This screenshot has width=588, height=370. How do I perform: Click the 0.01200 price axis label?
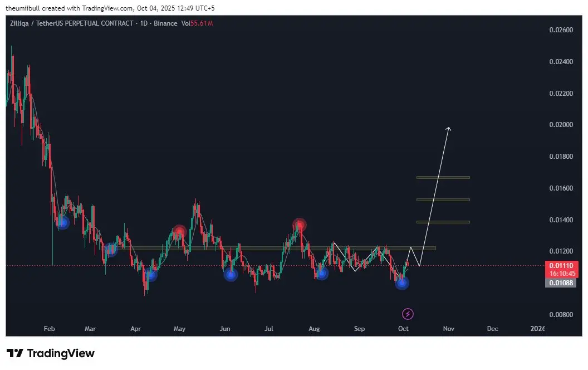561,251
